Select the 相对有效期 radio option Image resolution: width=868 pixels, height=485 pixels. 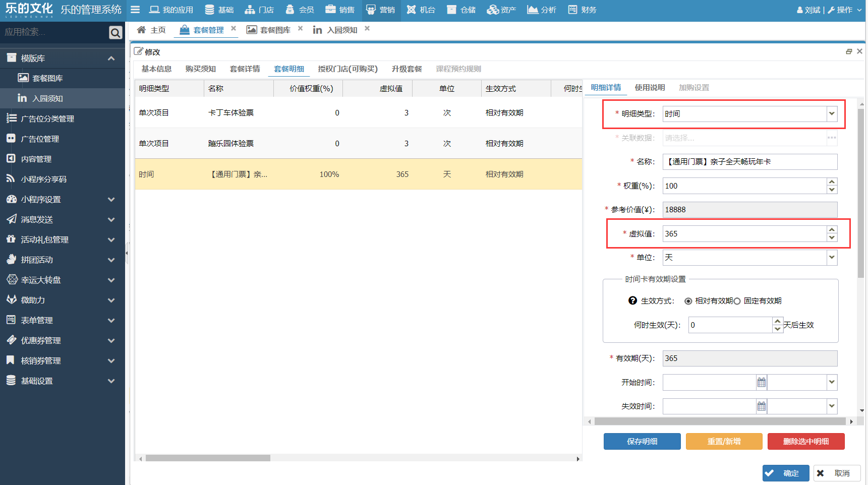click(688, 301)
